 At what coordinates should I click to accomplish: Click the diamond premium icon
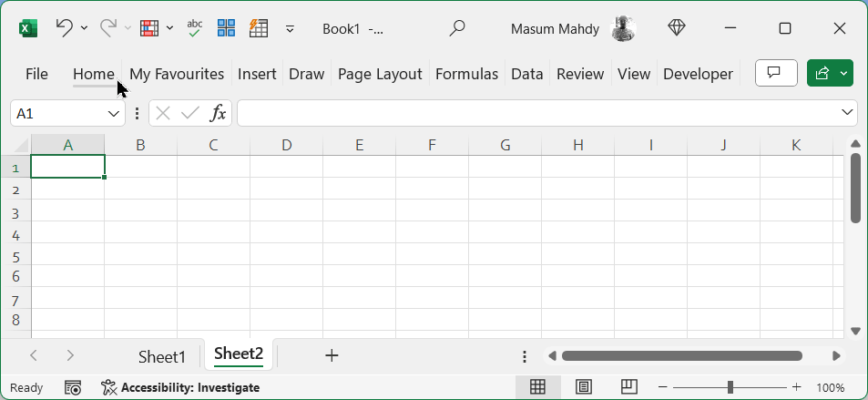pyautogui.click(x=677, y=28)
